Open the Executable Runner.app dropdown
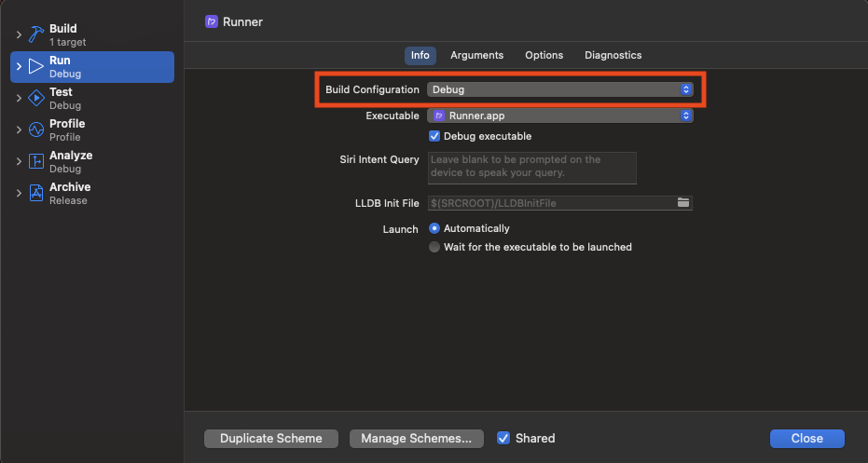Viewport: 868px width, 463px height. coord(559,116)
